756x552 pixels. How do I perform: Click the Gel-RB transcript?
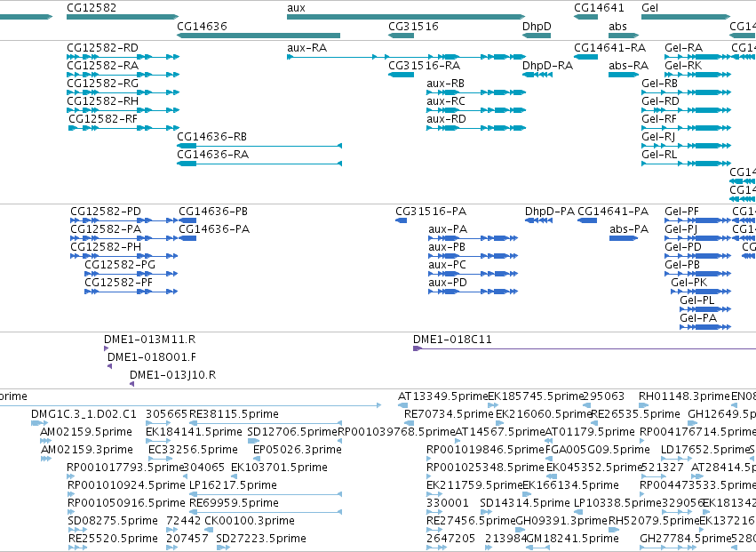click(686, 92)
